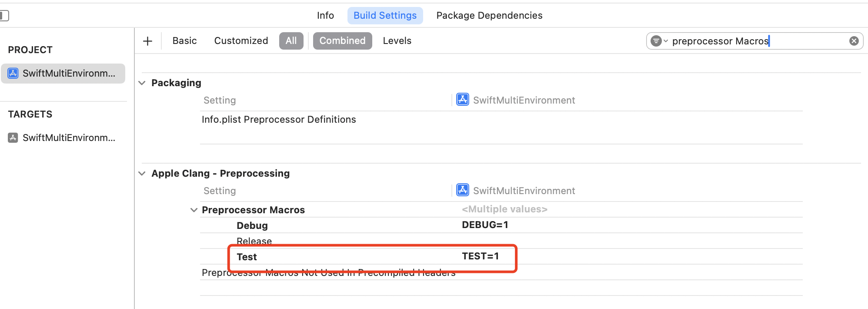Select the TEST=1 value in Test row
This screenshot has width=868, height=309.
[x=480, y=256]
